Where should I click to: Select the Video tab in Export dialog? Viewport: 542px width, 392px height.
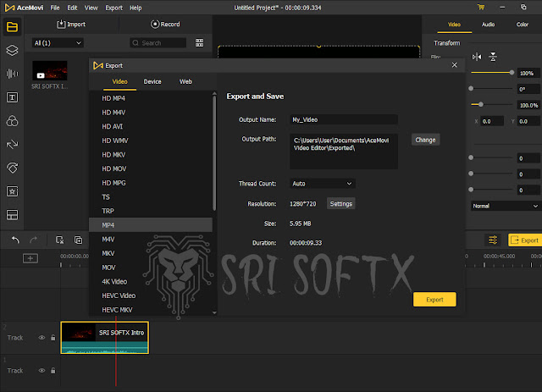(x=120, y=81)
